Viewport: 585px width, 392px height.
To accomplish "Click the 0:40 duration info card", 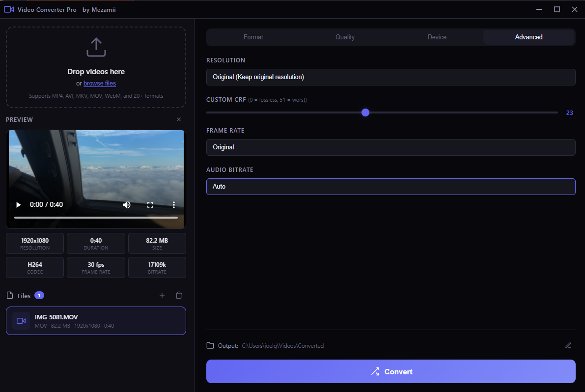I will 96,244.
